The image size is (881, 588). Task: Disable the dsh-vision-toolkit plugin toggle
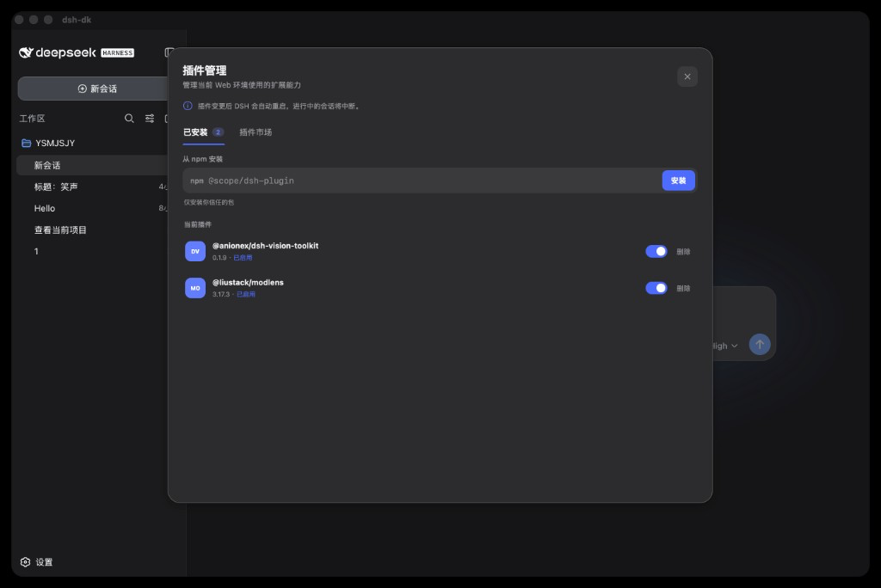click(x=656, y=252)
